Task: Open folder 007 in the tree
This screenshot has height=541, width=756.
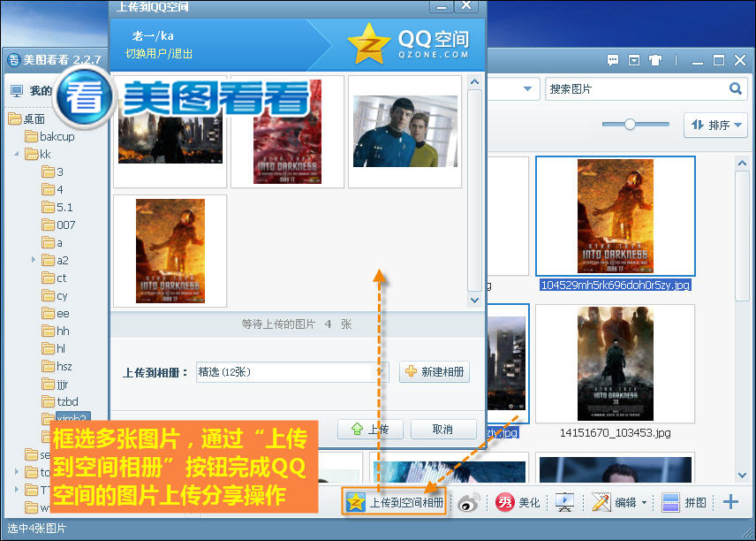Action: click(58, 225)
